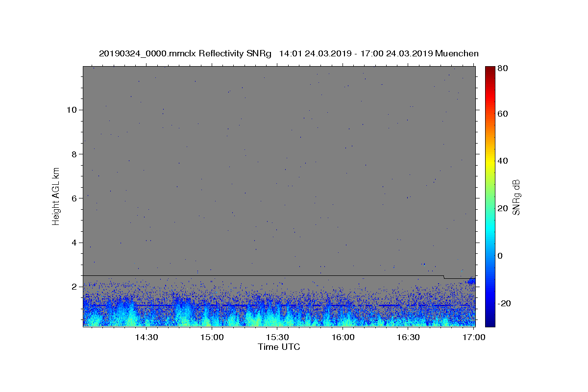Click the plot title text
The width and height of the screenshot is (588, 392).
[289, 53]
